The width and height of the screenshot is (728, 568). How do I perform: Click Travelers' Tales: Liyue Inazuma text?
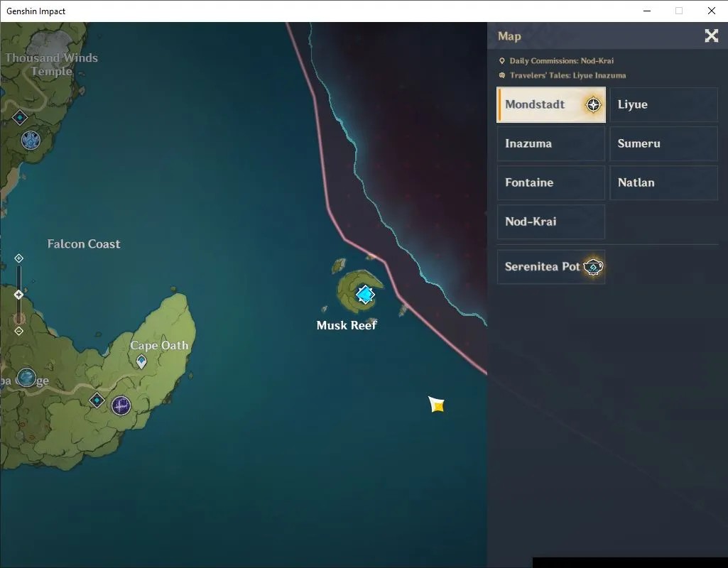[x=567, y=75]
